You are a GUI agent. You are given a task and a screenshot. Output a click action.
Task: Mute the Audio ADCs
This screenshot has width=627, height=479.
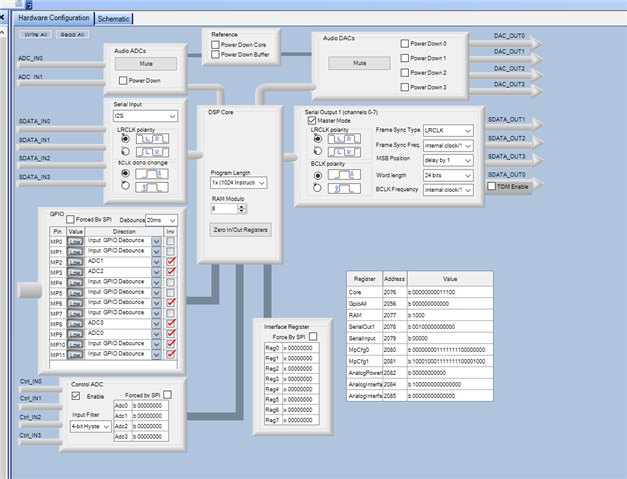[x=146, y=64]
